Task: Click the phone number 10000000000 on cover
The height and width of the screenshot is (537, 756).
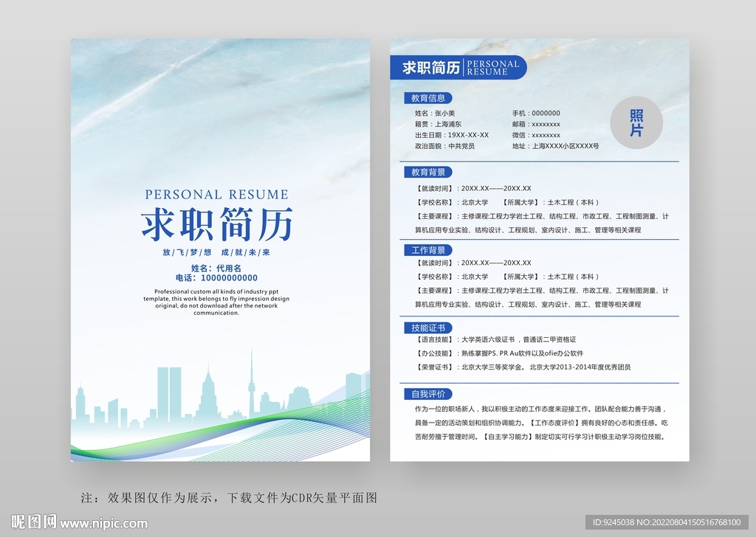Action: point(216,278)
